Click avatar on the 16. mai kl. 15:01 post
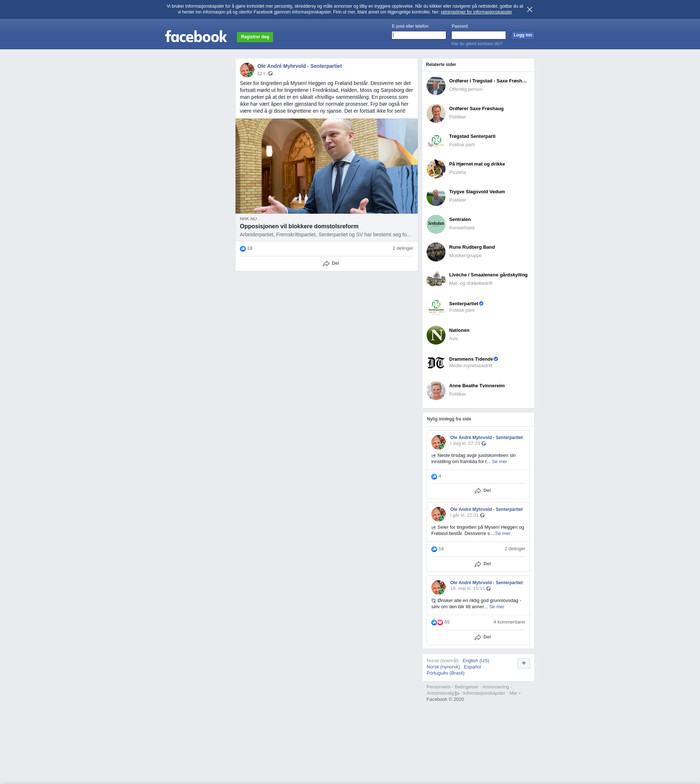The width and height of the screenshot is (700, 784). (439, 587)
